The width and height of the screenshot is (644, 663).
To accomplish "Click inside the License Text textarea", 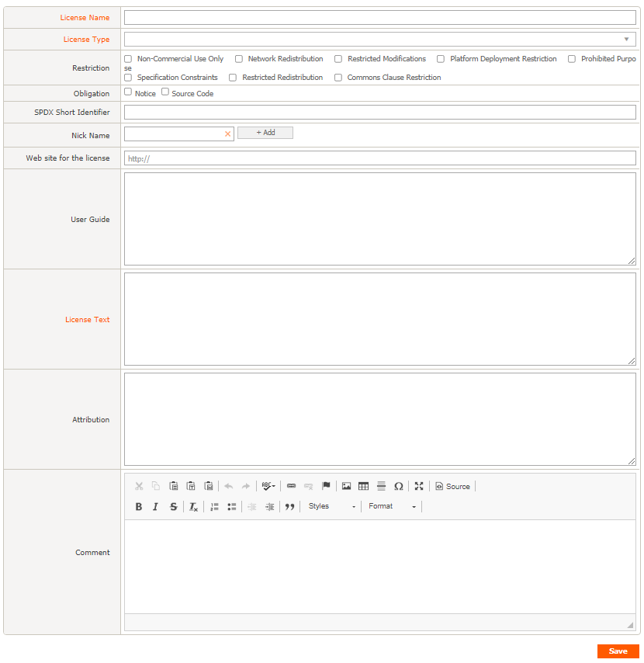I will [x=380, y=319].
